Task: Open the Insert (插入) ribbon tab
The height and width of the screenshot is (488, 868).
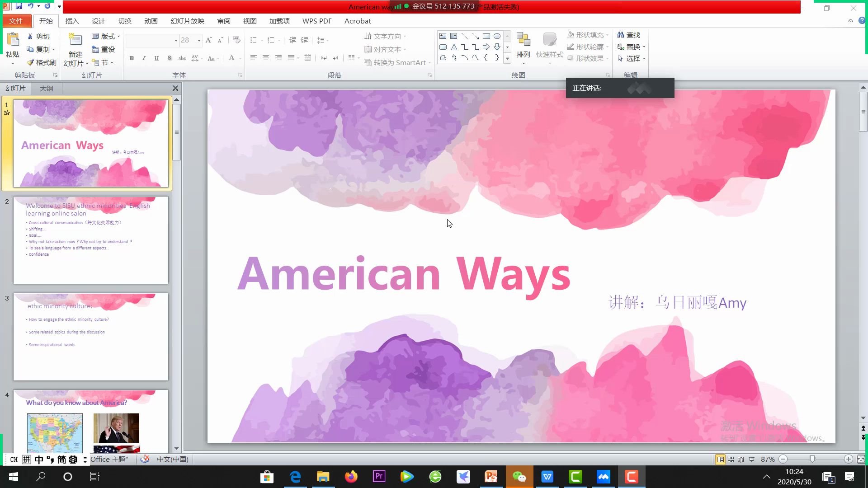Action: tap(72, 21)
